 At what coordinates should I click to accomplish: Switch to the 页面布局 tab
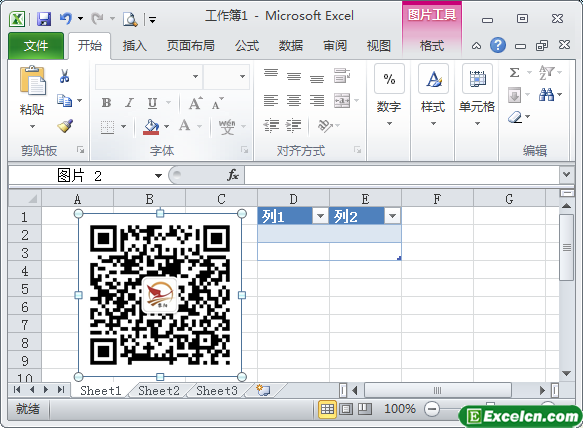click(x=190, y=46)
